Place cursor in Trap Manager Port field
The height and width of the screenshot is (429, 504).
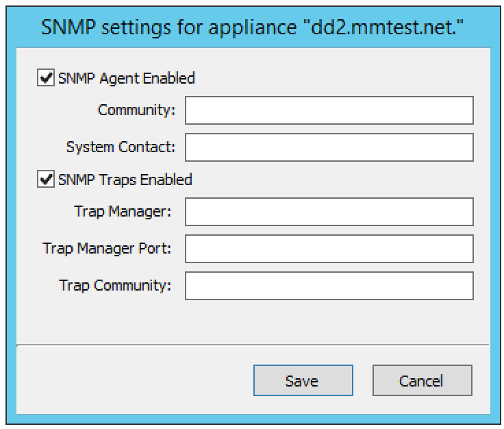pos(329,249)
